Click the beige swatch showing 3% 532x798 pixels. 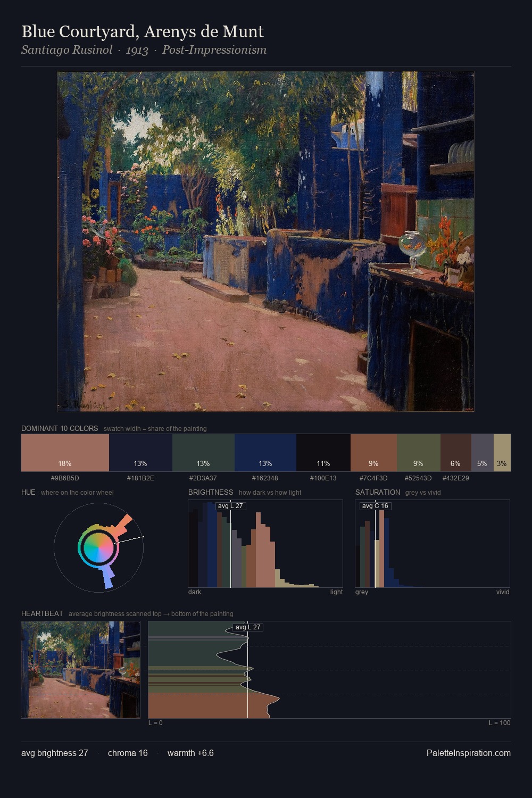pyautogui.click(x=502, y=453)
